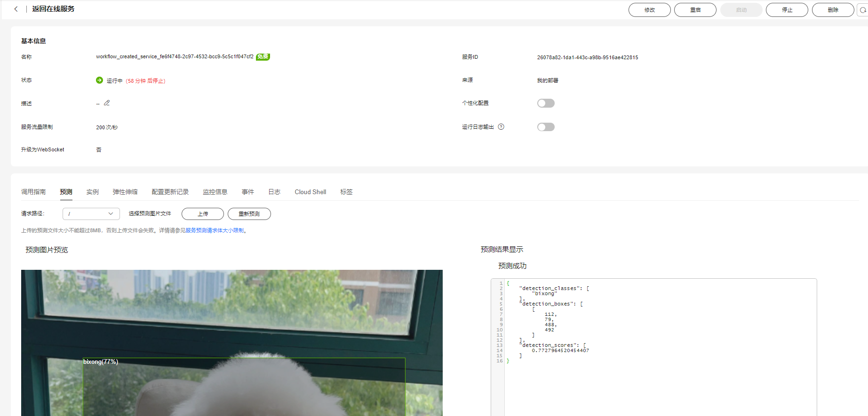Click the 免费 badge next to service name
Viewport: 868px width, 416px height.
coord(263,57)
